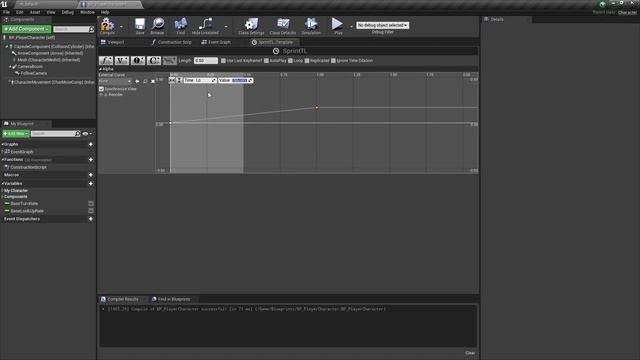This screenshot has height=360, width=640.
Task: Open My Blueprint view options eye
Action: pyautogui.click(x=87, y=133)
